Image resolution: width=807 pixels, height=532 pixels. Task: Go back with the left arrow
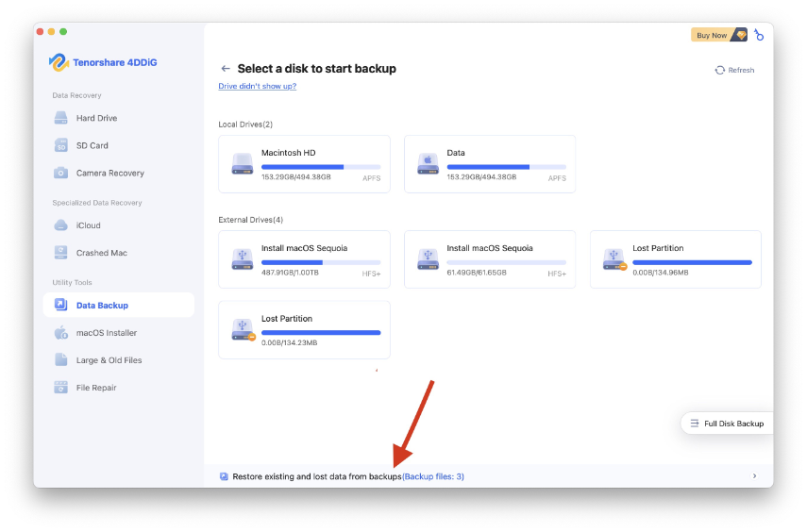[226, 69]
